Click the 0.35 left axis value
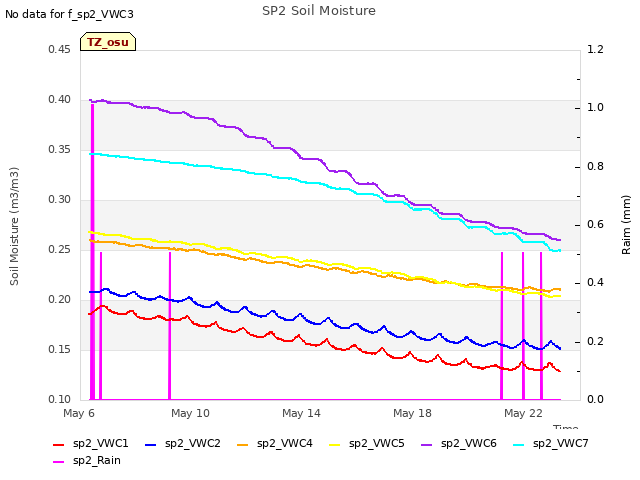Viewport: 640px width, 480px height. 60,150
